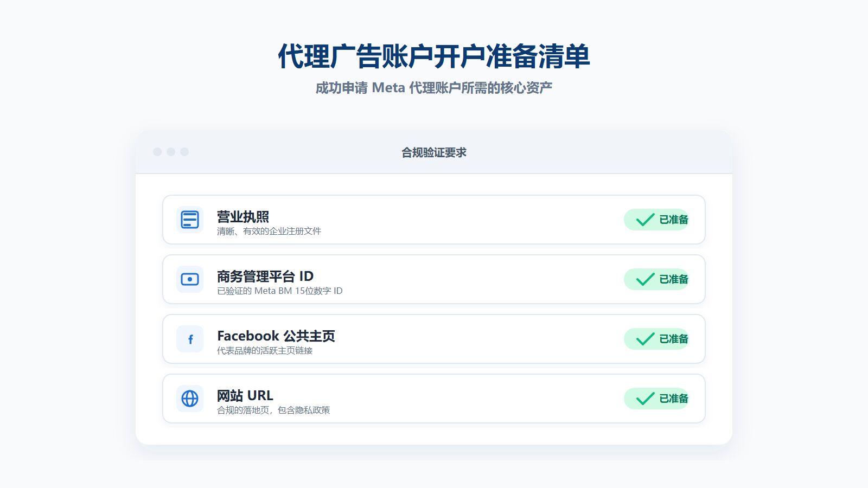Select the 网站 URL title
Viewport: 868px width, 488px height.
[245, 396]
